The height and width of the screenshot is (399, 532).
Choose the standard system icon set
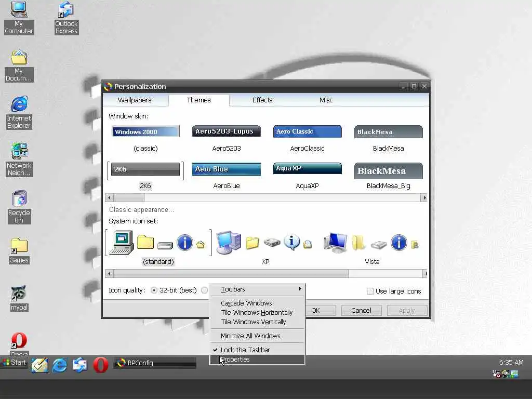(x=158, y=248)
